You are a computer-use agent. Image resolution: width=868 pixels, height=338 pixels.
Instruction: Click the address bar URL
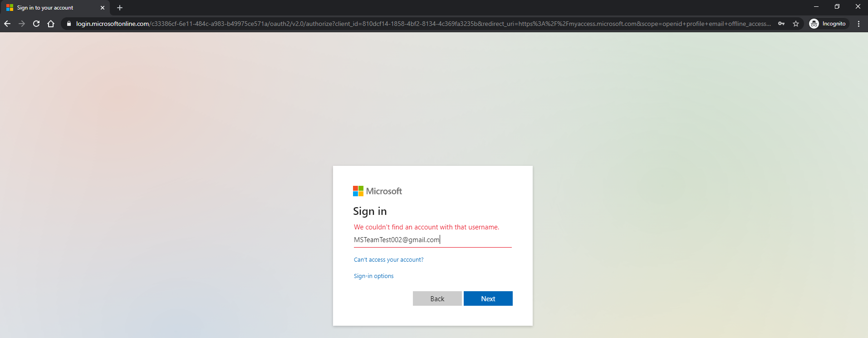tap(423, 24)
